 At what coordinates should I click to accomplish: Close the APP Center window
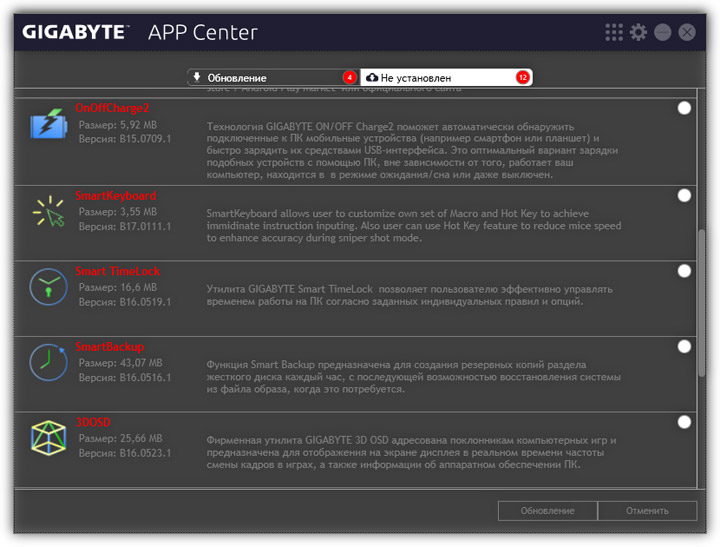click(687, 33)
